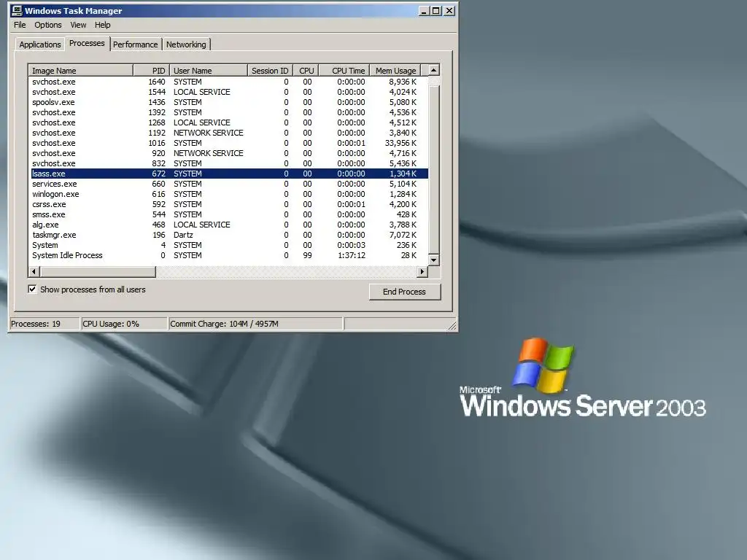The width and height of the screenshot is (747, 560).
Task: Select svchost.exe with PID 1544
Action: point(228,92)
